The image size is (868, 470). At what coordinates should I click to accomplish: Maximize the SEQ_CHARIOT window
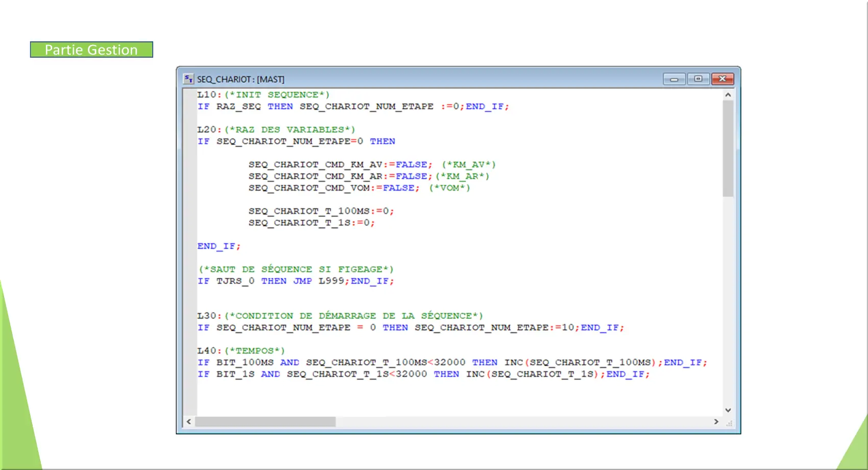[x=698, y=79]
